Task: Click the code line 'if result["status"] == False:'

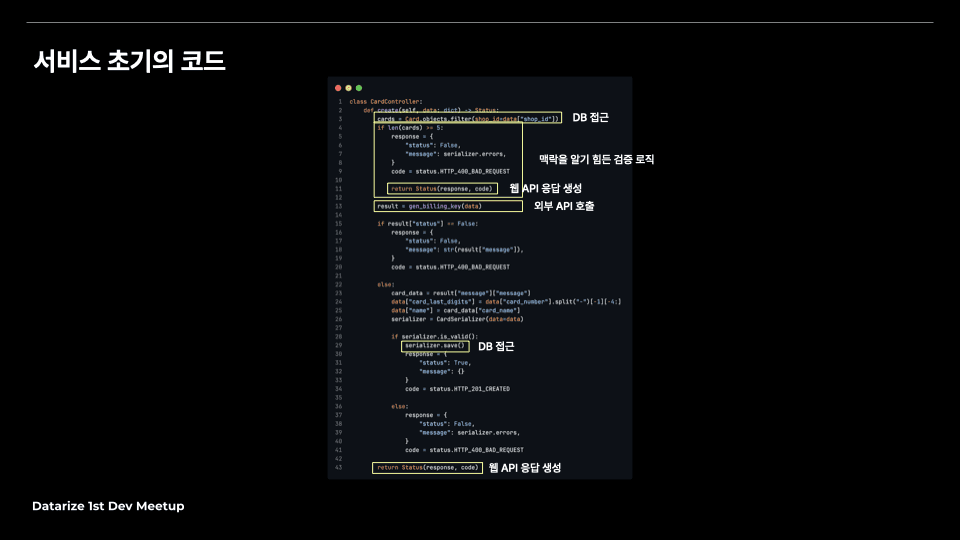Action: coord(427,223)
